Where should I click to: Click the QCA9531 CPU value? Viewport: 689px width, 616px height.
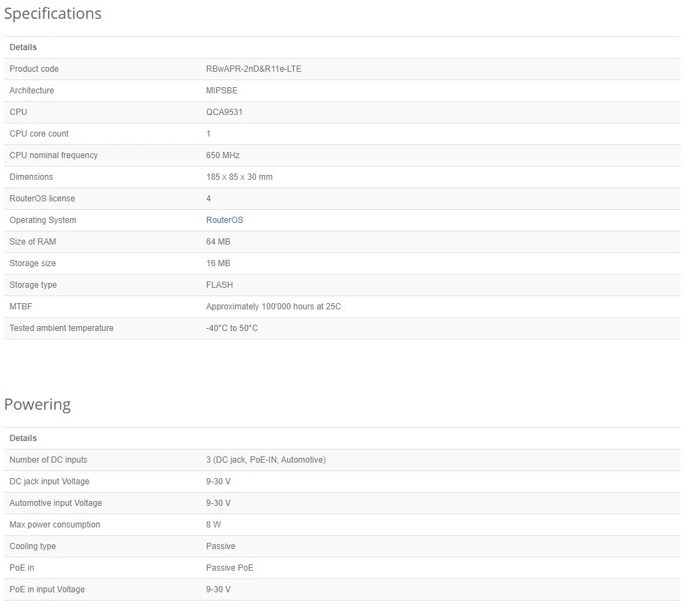pyautogui.click(x=225, y=112)
